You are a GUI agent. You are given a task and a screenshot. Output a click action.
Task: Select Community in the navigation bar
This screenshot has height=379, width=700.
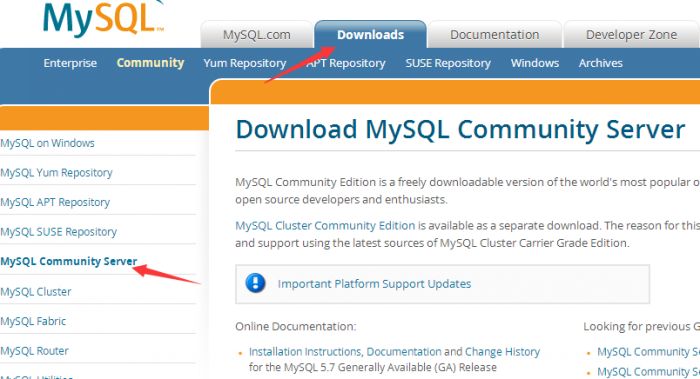(x=150, y=63)
